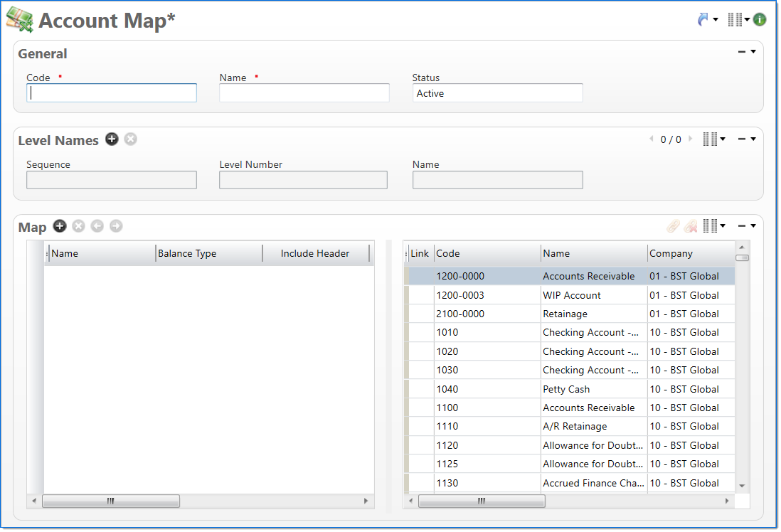This screenshot has width=781, height=532.
Task: Click the unlink accounts chain icon
Action: tap(690, 226)
